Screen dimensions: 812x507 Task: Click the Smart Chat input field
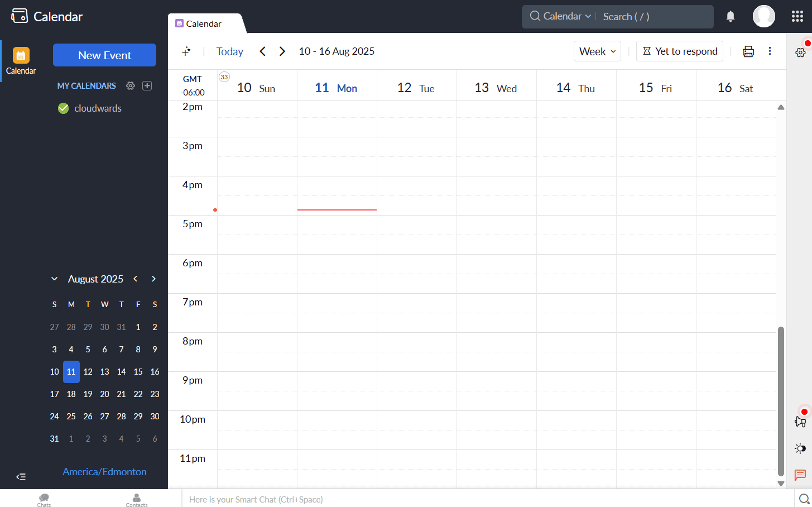pyautogui.click(x=488, y=499)
